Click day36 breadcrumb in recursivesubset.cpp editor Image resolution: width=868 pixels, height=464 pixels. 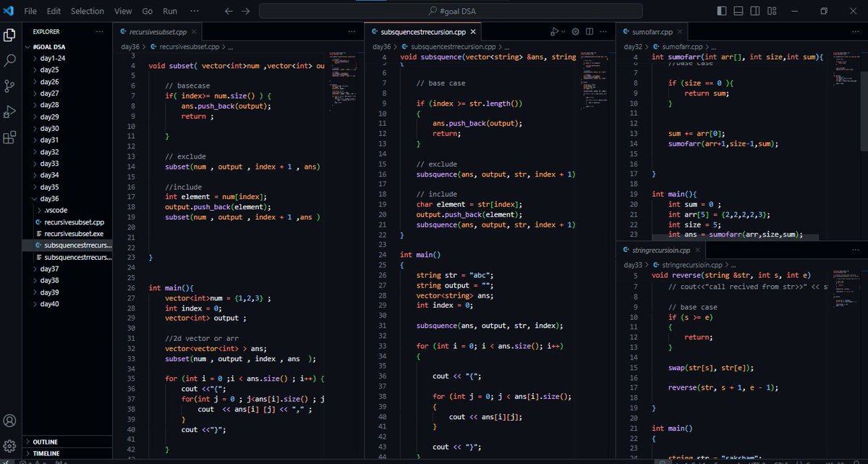(130, 46)
